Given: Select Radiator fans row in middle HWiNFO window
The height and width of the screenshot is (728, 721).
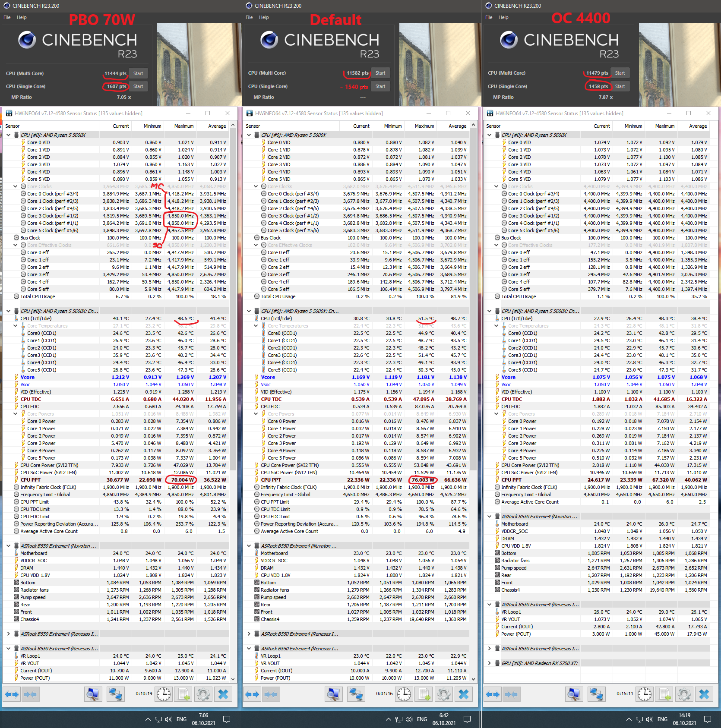Looking at the screenshot, I should [x=356, y=590].
